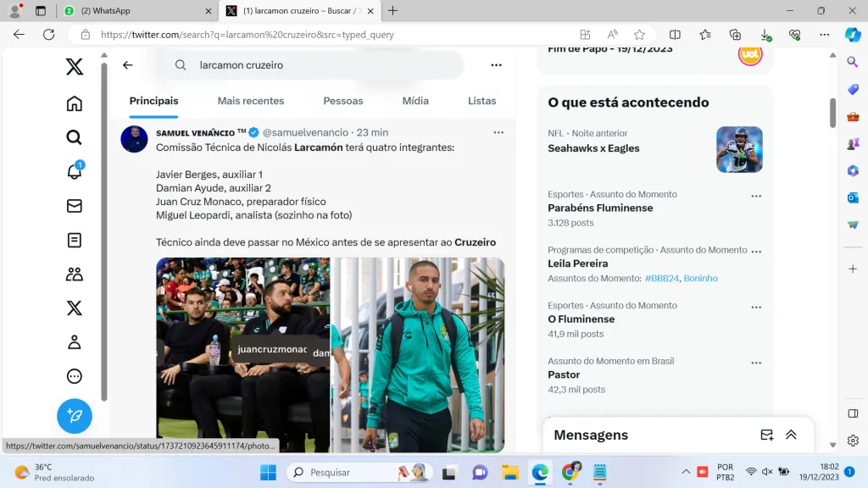Image resolution: width=868 pixels, height=488 pixels.
Task: Expand the Mensagens panel with double chevron
Action: click(791, 435)
